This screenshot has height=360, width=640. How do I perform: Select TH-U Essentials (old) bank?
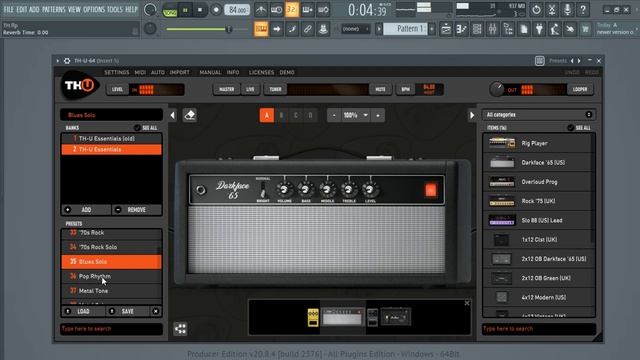coord(111,139)
